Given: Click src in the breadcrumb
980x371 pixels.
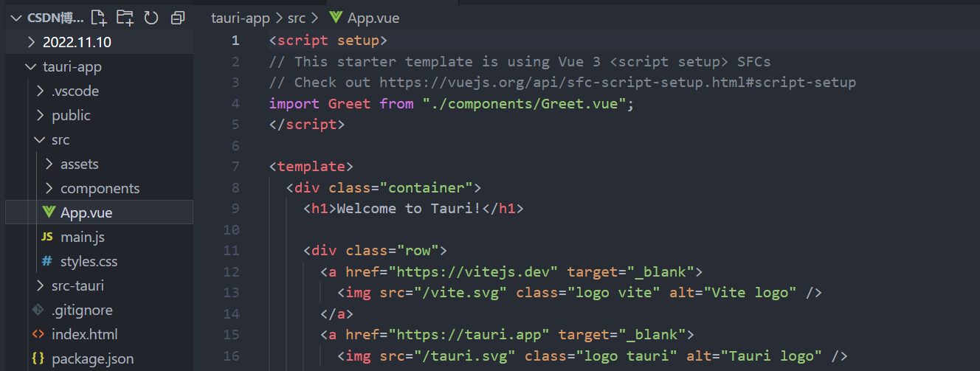Looking at the screenshot, I should [297, 18].
